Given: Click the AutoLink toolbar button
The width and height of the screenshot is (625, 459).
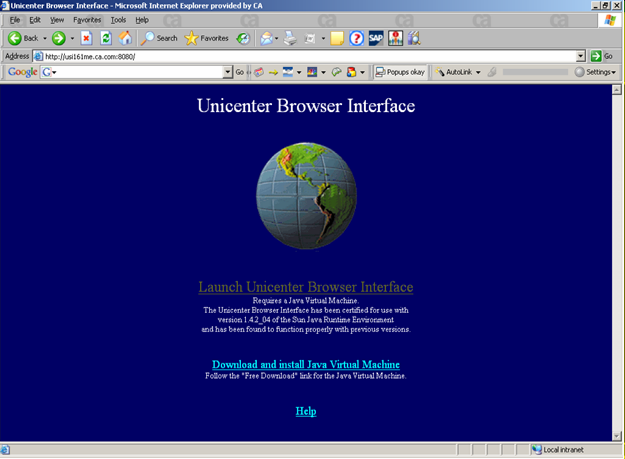Looking at the screenshot, I should coord(454,72).
